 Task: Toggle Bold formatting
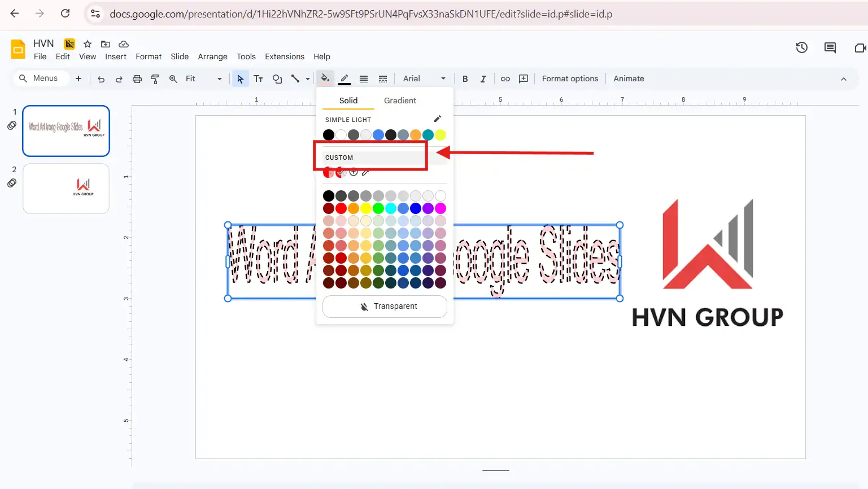coord(465,78)
